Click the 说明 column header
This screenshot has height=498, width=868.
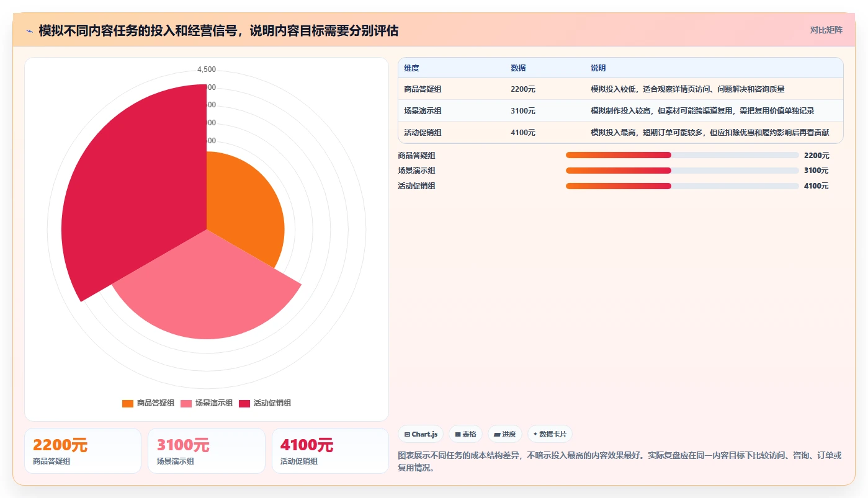coord(598,68)
